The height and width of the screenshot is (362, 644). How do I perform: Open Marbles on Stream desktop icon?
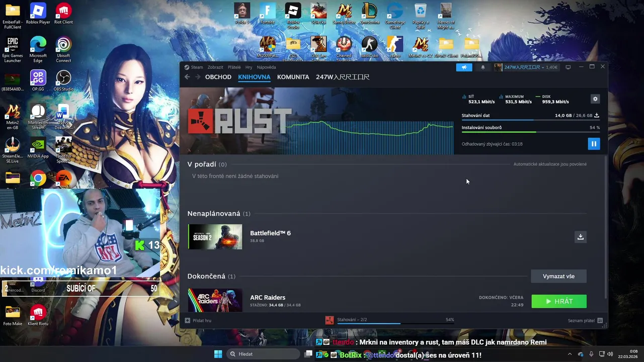(x=38, y=117)
